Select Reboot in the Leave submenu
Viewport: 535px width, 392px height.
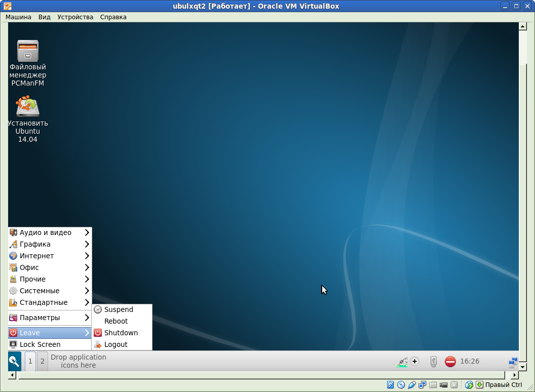122,321
